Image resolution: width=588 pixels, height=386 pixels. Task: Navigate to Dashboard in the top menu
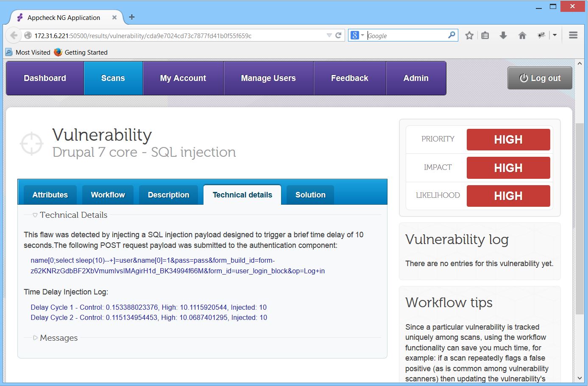45,78
